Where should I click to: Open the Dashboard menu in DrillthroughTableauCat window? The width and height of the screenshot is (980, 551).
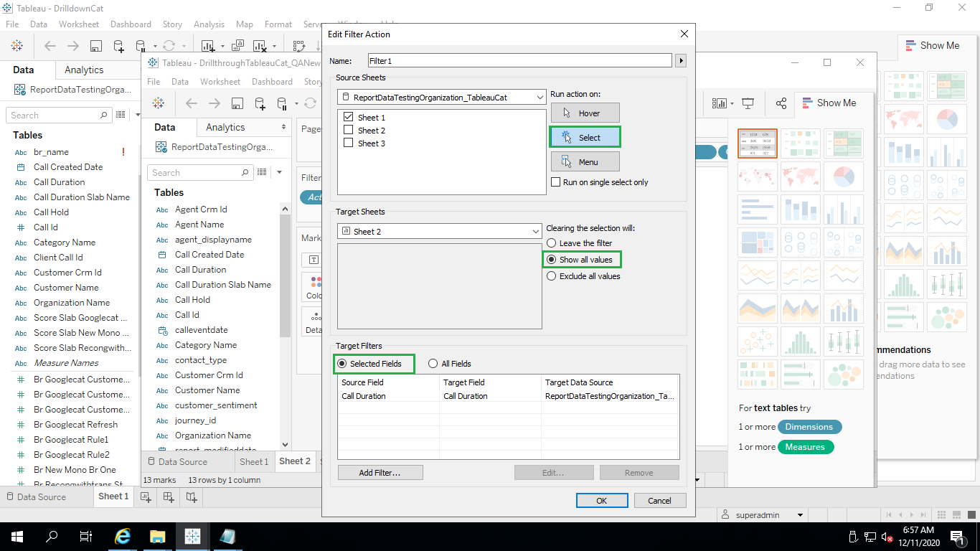pyautogui.click(x=272, y=82)
